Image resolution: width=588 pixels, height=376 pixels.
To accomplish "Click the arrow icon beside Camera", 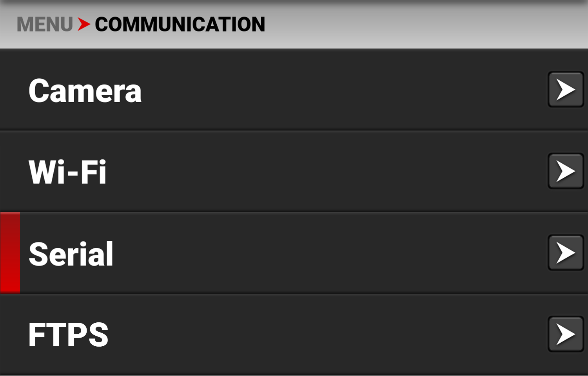I will [x=565, y=90].
